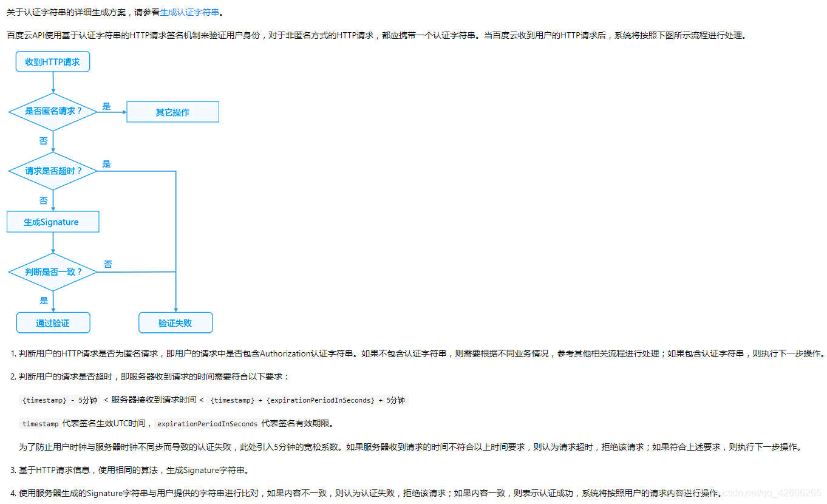
Task: Click the 通过验证 flowchart box
Action: tap(53, 323)
